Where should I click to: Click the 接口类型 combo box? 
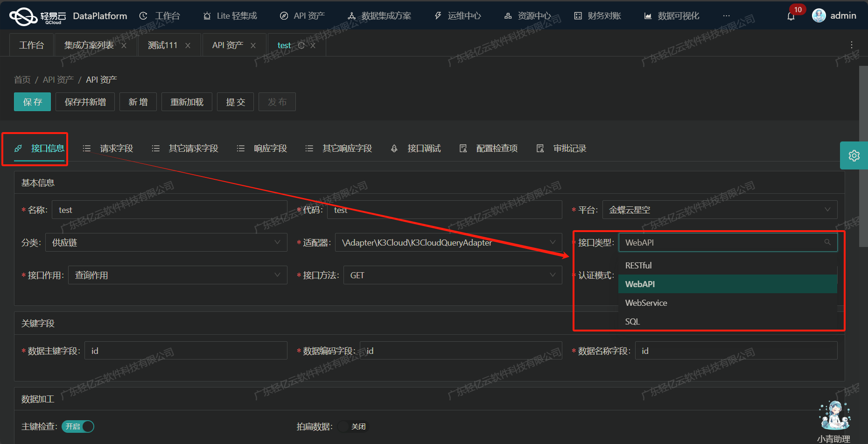pos(728,242)
